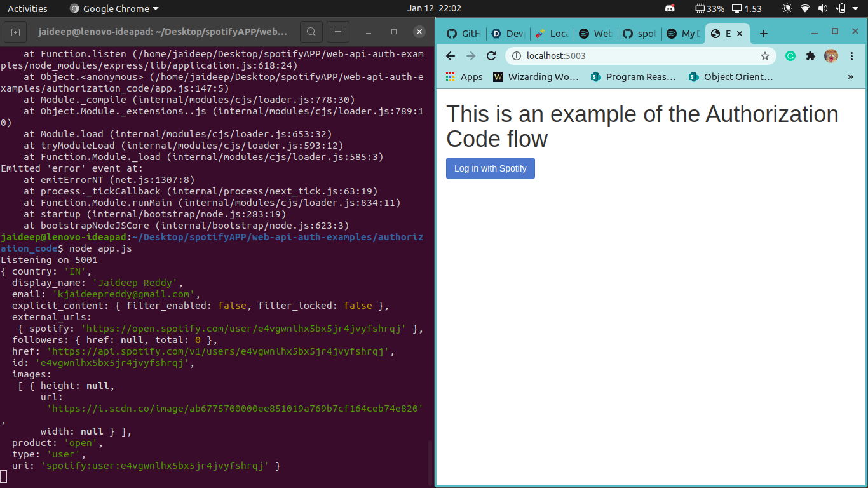Open the volume indicator
This screenshot has width=868, height=488.
pyautogui.click(x=823, y=9)
